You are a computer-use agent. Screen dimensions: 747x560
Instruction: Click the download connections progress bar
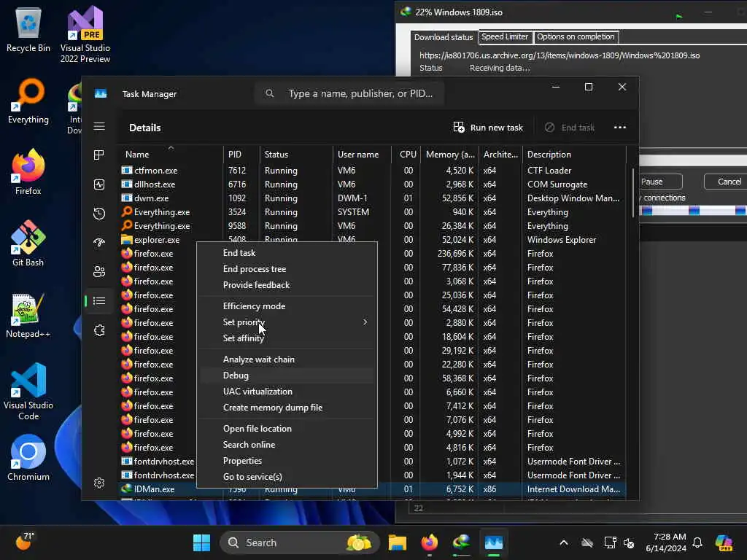693,211
